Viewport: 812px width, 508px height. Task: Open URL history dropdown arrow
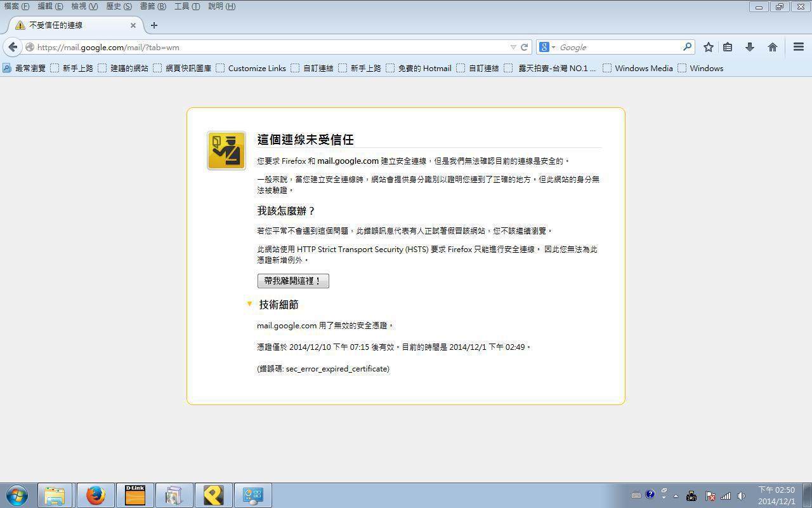pos(513,47)
